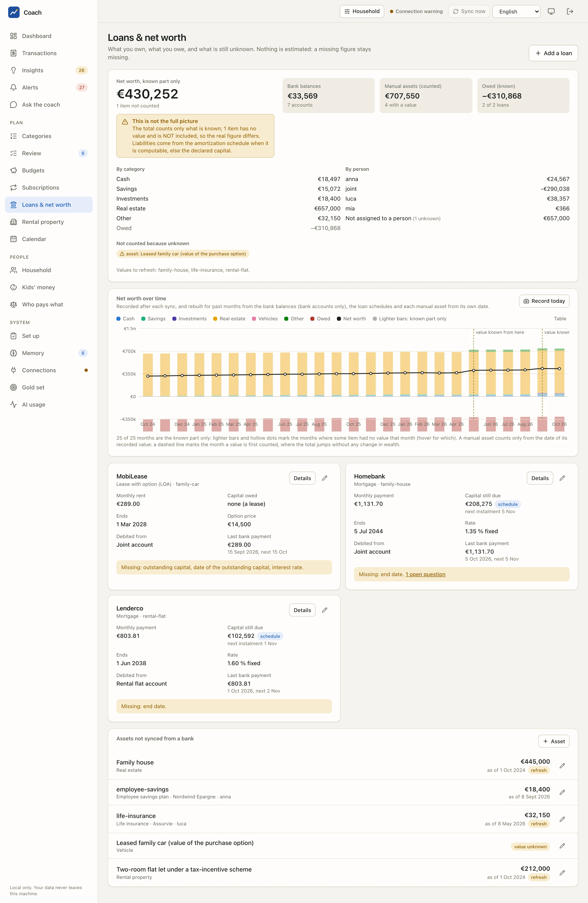The image size is (588, 903).
Task: Toggle the Investments legend series
Action: tap(189, 319)
